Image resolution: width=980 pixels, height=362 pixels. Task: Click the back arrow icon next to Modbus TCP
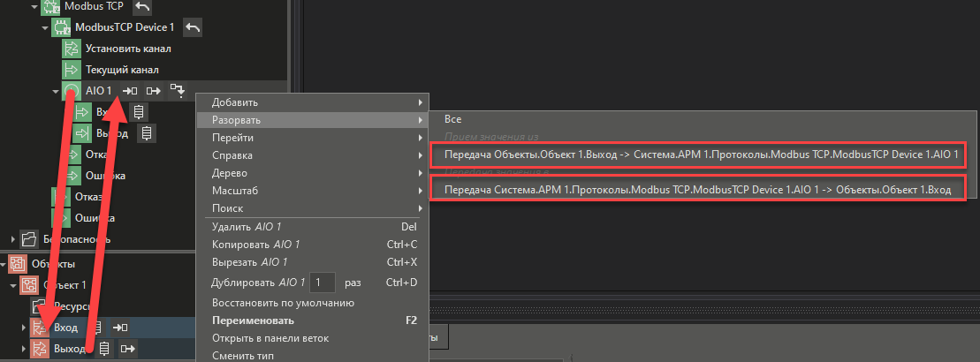[x=142, y=8]
